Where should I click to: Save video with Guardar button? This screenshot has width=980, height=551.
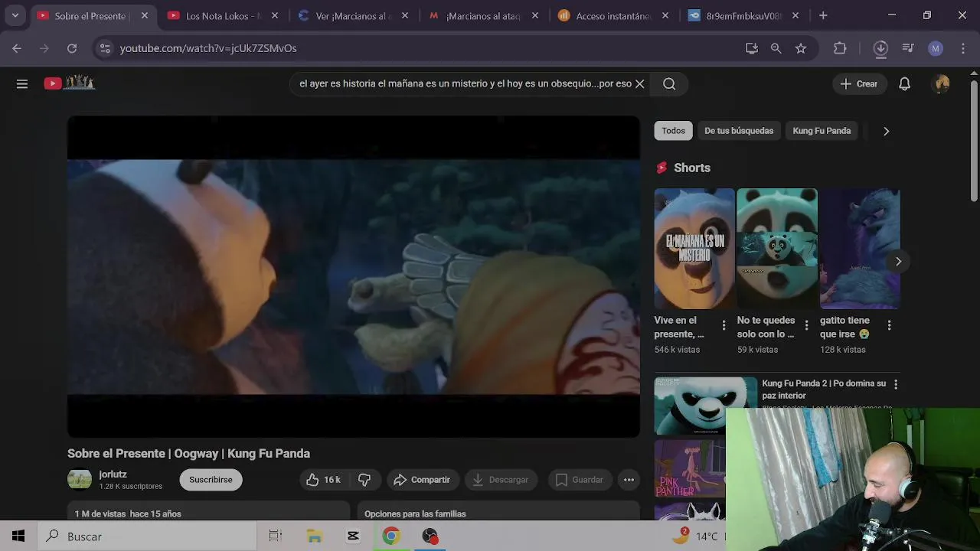pos(580,480)
